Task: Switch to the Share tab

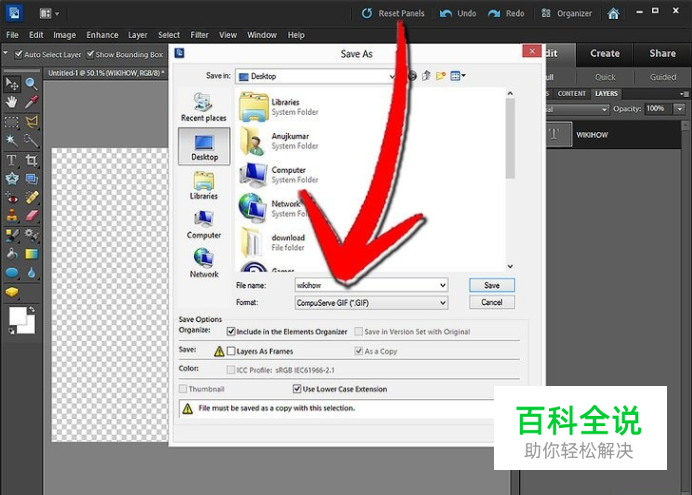Action: (x=662, y=53)
